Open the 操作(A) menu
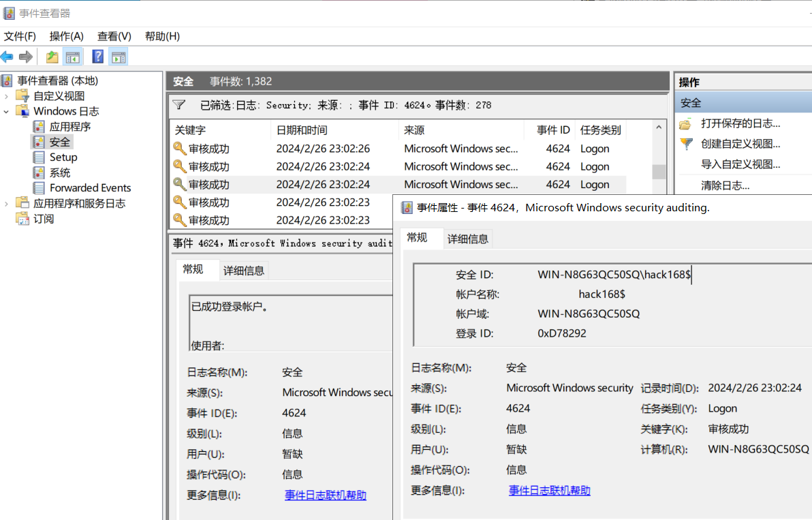This screenshot has width=812, height=520. click(66, 36)
